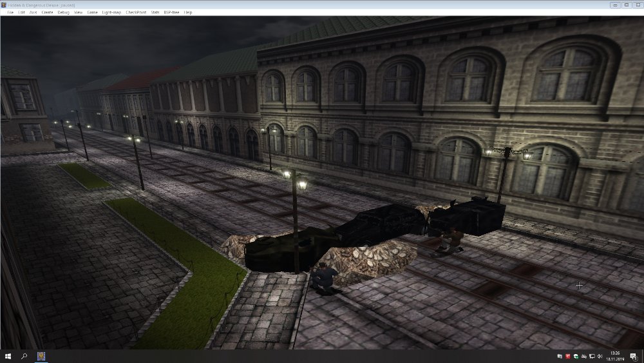This screenshot has width=644, height=363.
Task: Open Windows taskbar search
Action: pos(24,356)
